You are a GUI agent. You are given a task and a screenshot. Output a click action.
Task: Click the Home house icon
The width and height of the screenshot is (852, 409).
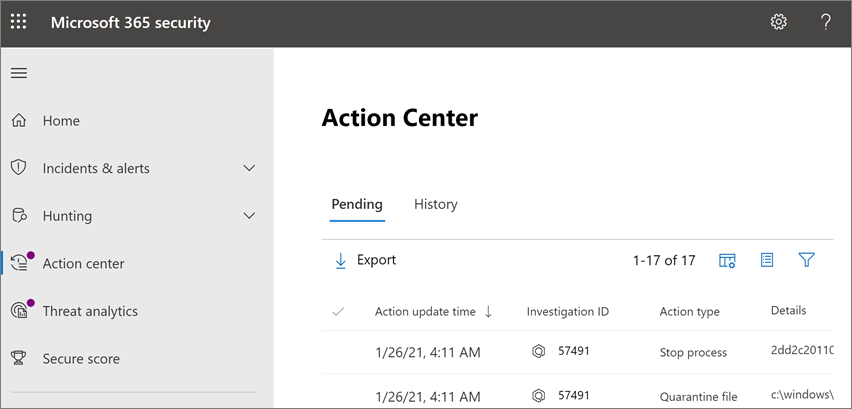click(19, 121)
